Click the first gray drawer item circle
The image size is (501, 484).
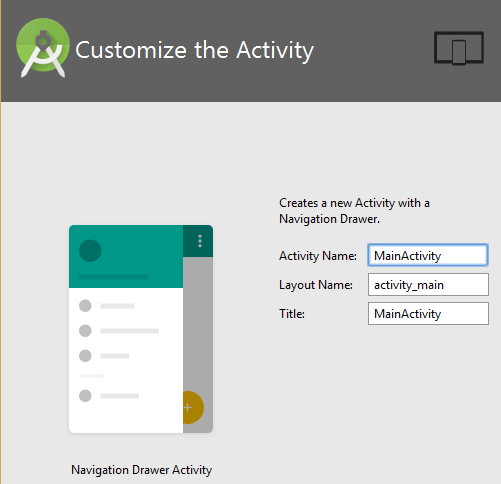pos(85,306)
